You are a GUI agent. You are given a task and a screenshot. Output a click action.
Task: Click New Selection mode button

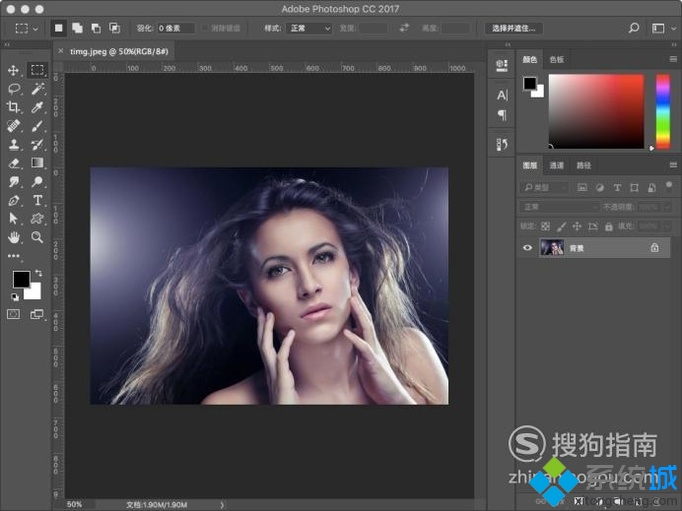(58, 28)
